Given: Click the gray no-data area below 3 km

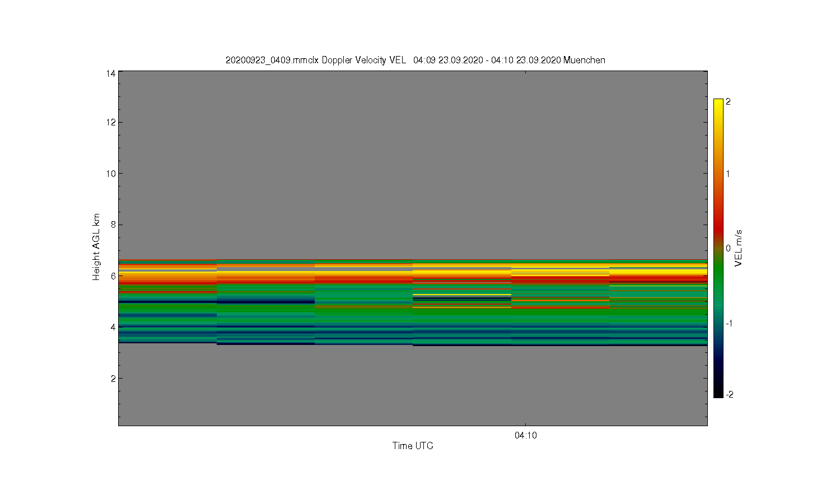Looking at the screenshot, I should pos(413,386).
